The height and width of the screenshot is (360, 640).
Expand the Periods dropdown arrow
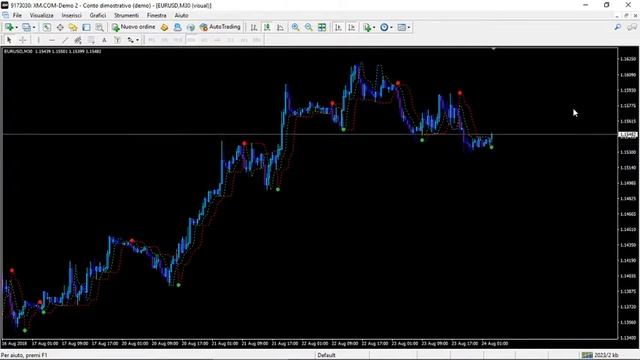[391, 27]
